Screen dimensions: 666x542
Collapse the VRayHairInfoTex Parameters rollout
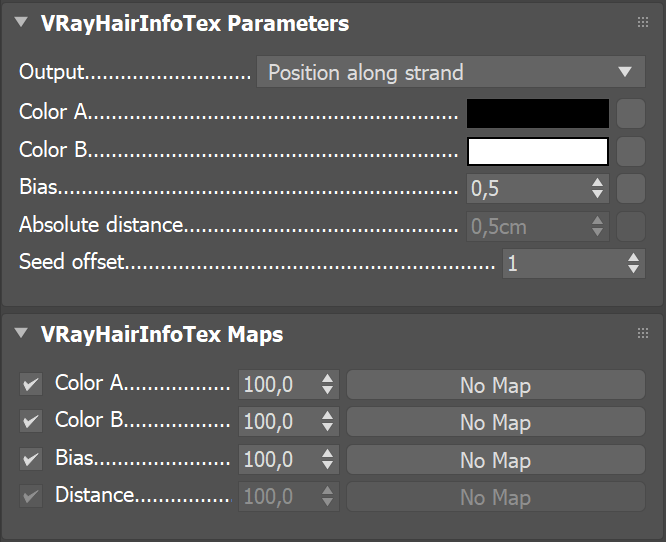[x=21, y=22]
